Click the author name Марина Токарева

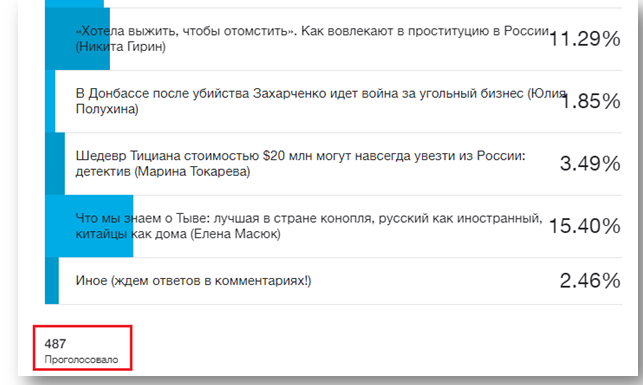tap(192, 171)
